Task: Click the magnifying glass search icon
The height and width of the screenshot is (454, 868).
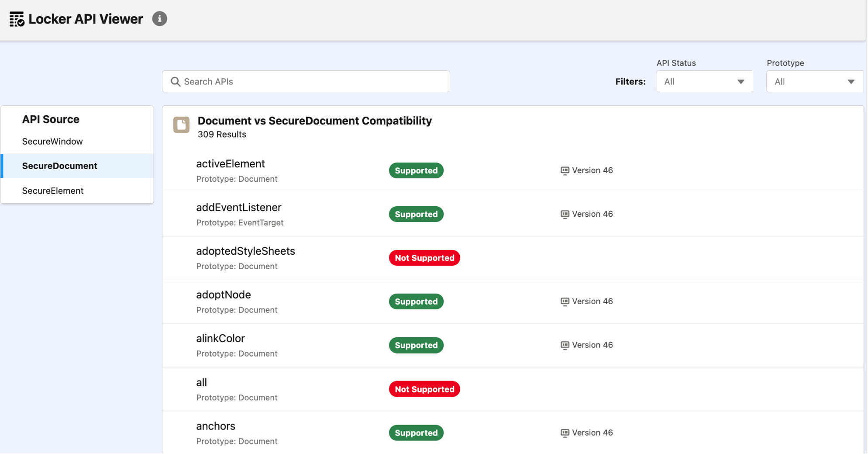Action: coord(176,82)
